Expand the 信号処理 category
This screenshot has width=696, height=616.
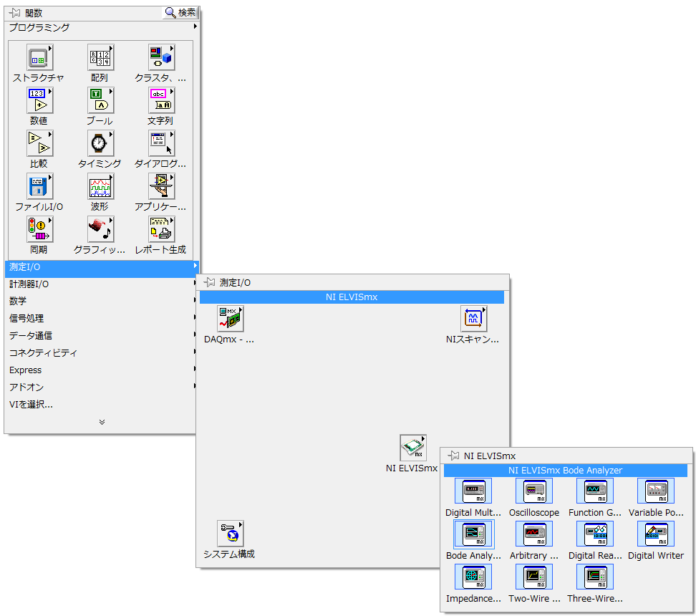coord(100,319)
